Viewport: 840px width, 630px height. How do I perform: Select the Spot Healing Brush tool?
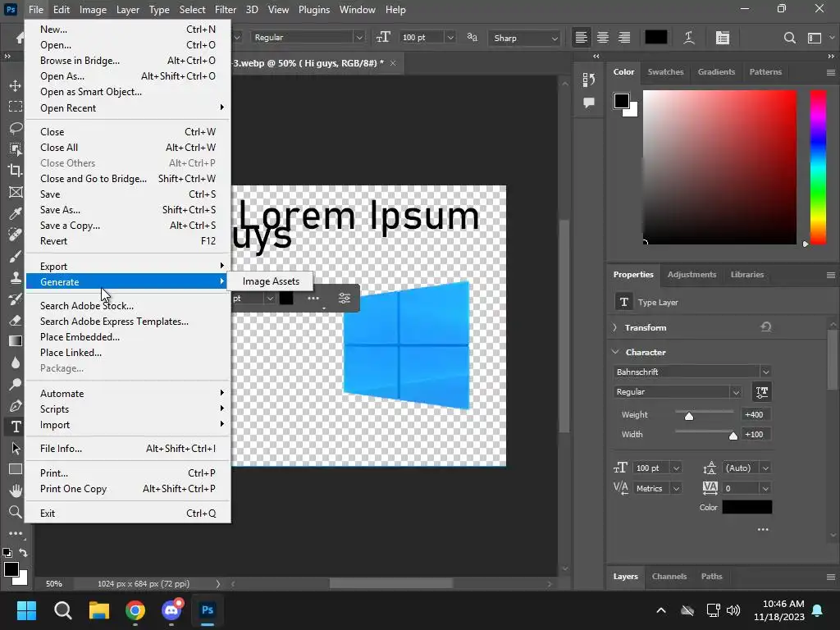click(16, 235)
